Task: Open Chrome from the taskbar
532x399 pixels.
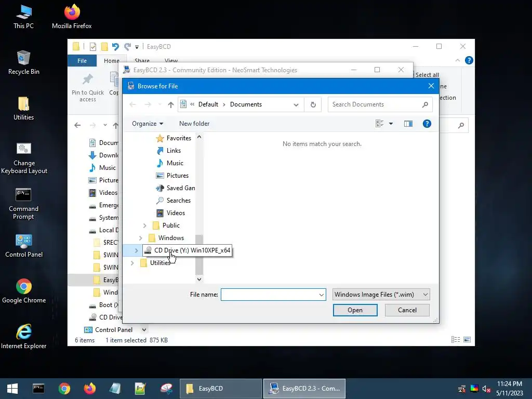Action: click(64, 389)
